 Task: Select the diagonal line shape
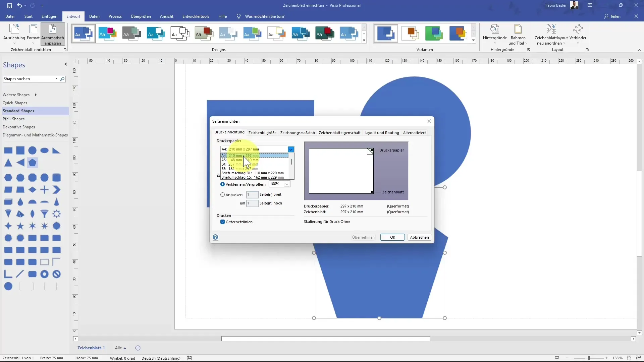click(x=20, y=274)
